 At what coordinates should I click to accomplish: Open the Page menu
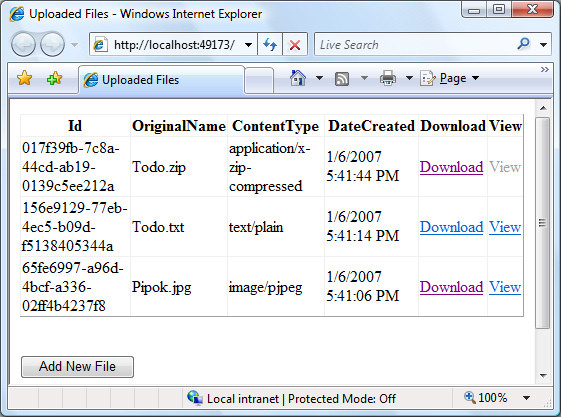[450, 78]
